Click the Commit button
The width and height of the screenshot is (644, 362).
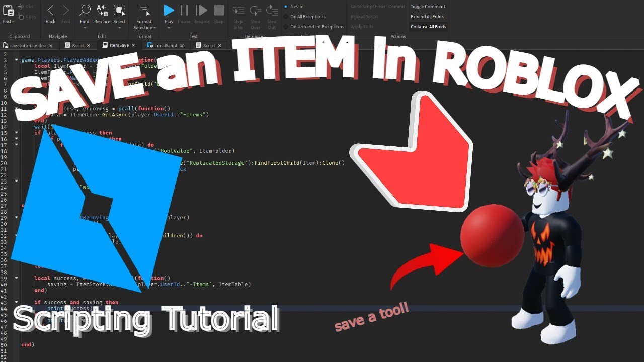[396, 7]
